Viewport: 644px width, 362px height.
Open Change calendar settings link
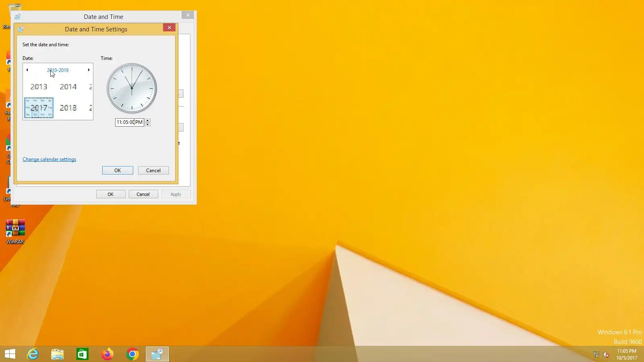click(49, 159)
